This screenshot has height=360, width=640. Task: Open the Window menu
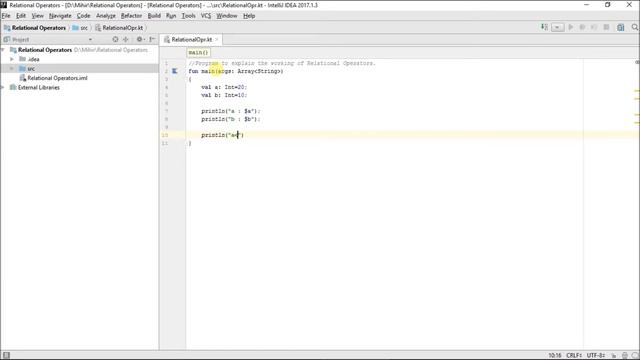click(227, 16)
